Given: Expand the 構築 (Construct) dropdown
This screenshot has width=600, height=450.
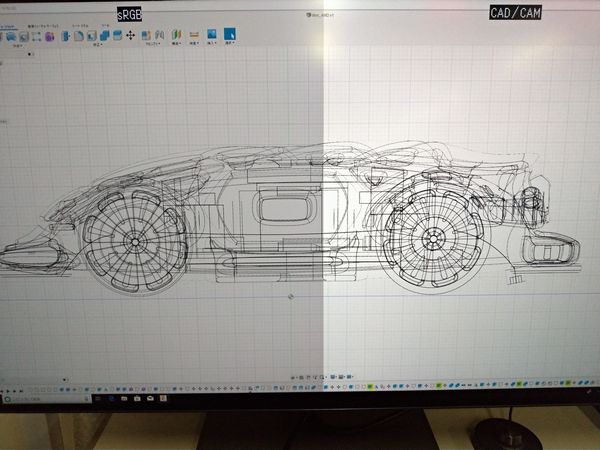Looking at the screenshot, I should pyautogui.click(x=177, y=45).
